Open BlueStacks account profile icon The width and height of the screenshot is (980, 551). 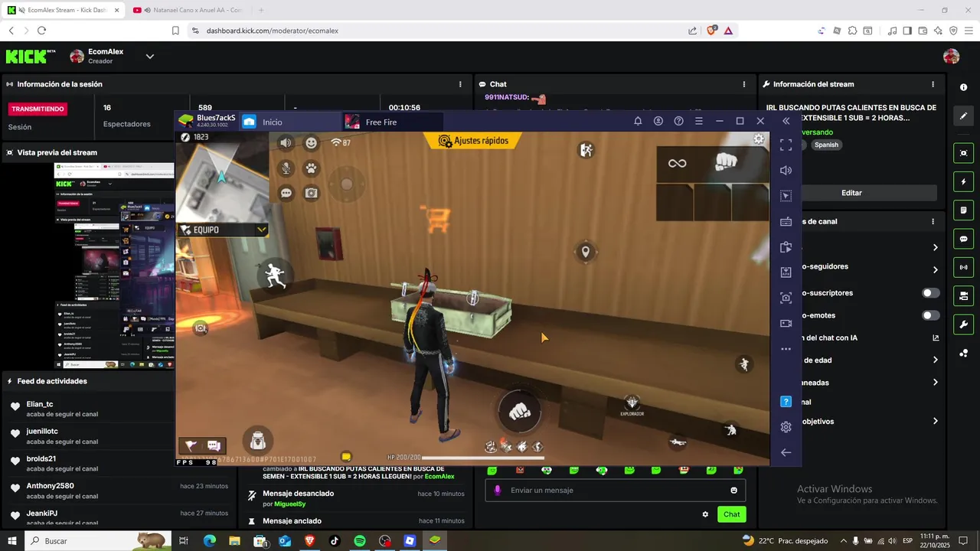click(658, 121)
